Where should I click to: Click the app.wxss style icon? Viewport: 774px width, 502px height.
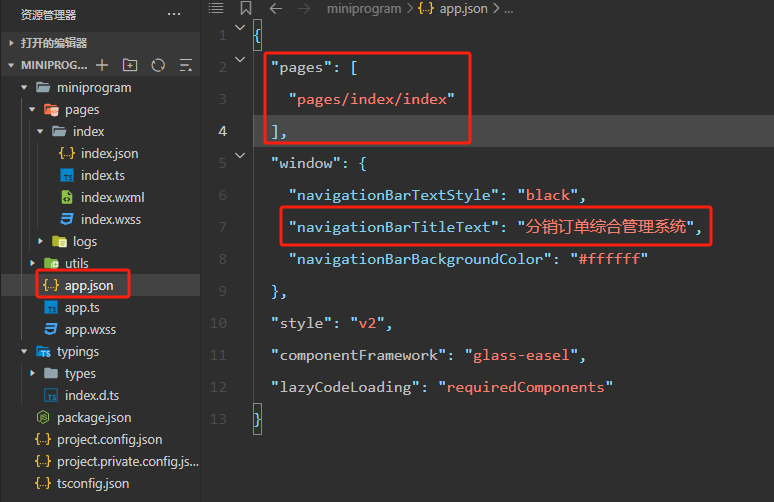51,329
